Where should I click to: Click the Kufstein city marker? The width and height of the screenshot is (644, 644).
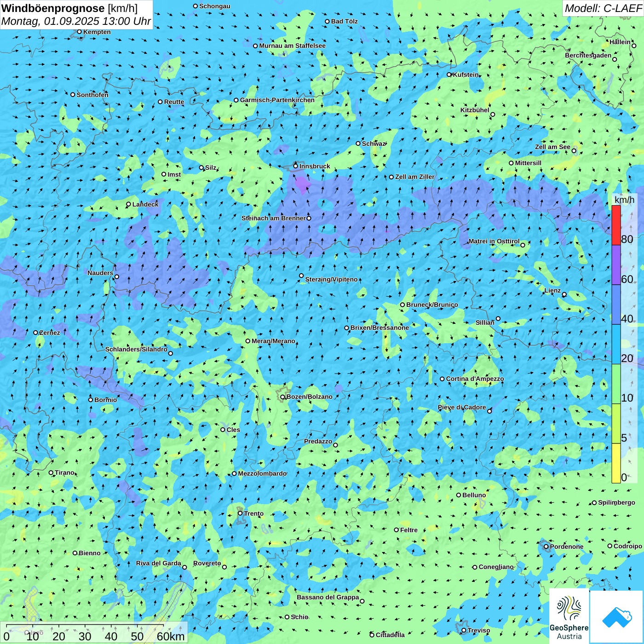(449, 75)
